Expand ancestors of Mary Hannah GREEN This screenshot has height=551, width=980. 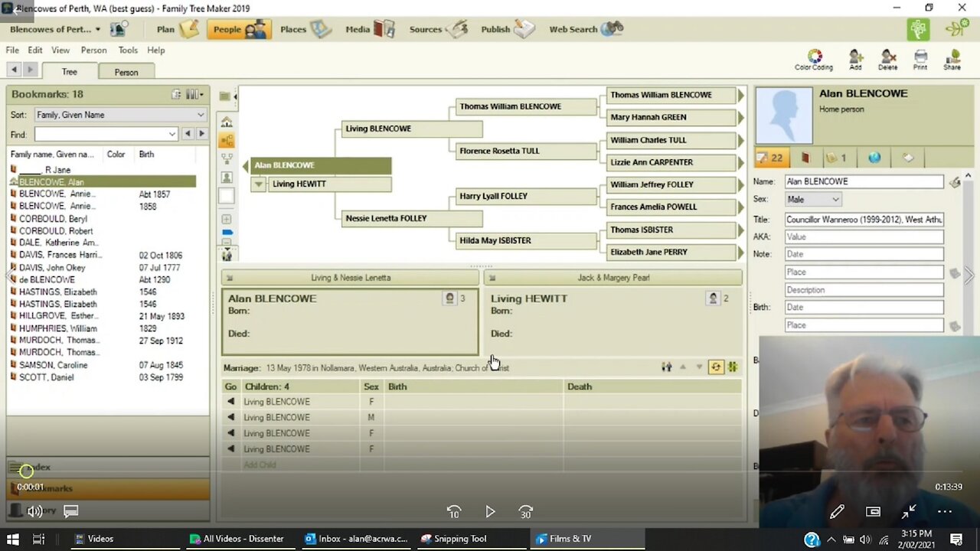[x=740, y=117]
